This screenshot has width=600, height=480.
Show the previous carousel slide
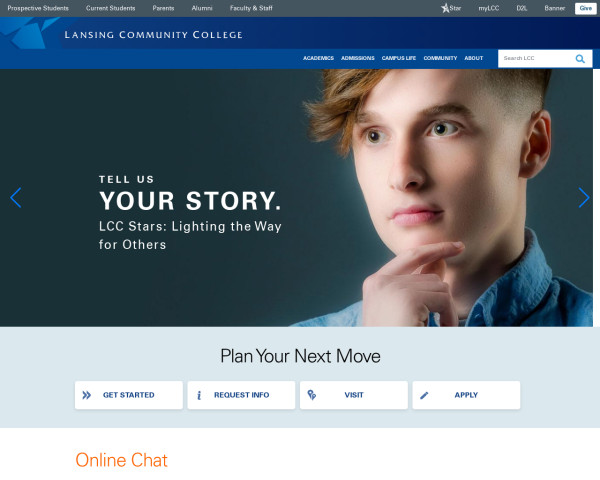(16, 198)
